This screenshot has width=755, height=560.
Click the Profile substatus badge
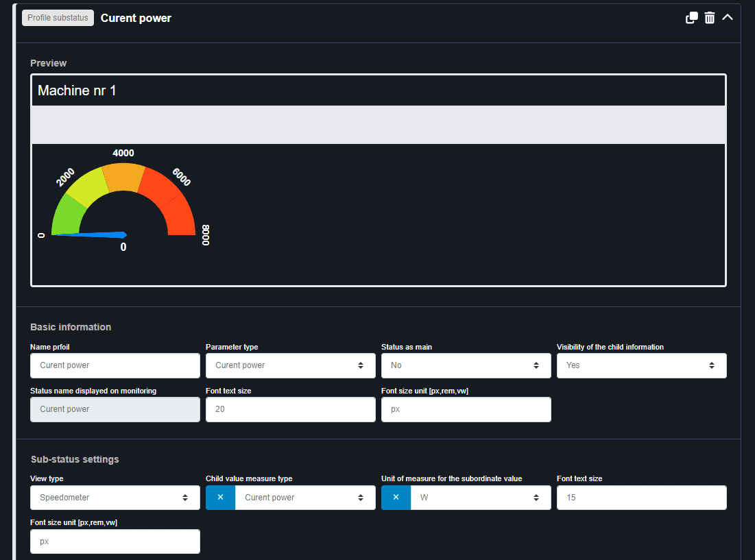pos(58,18)
